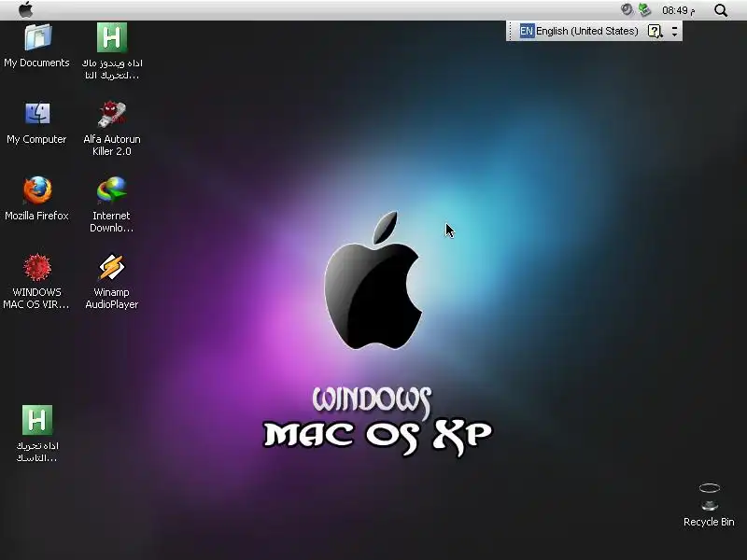The image size is (747, 560).
Task: Open the language bar options arrow
Action: pyautogui.click(x=674, y=32)
